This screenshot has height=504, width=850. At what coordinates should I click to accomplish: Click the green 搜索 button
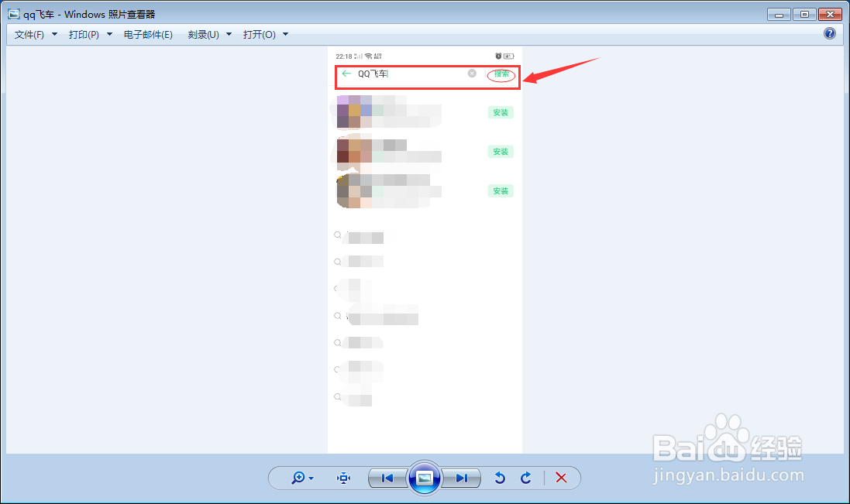pyautogui.click(x=501, y=74)
